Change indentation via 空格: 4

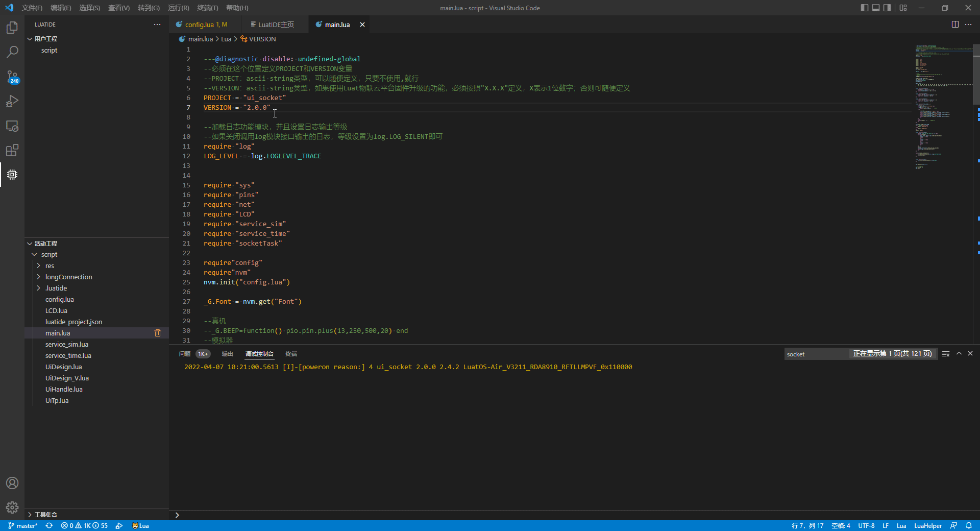coord(841,525)
